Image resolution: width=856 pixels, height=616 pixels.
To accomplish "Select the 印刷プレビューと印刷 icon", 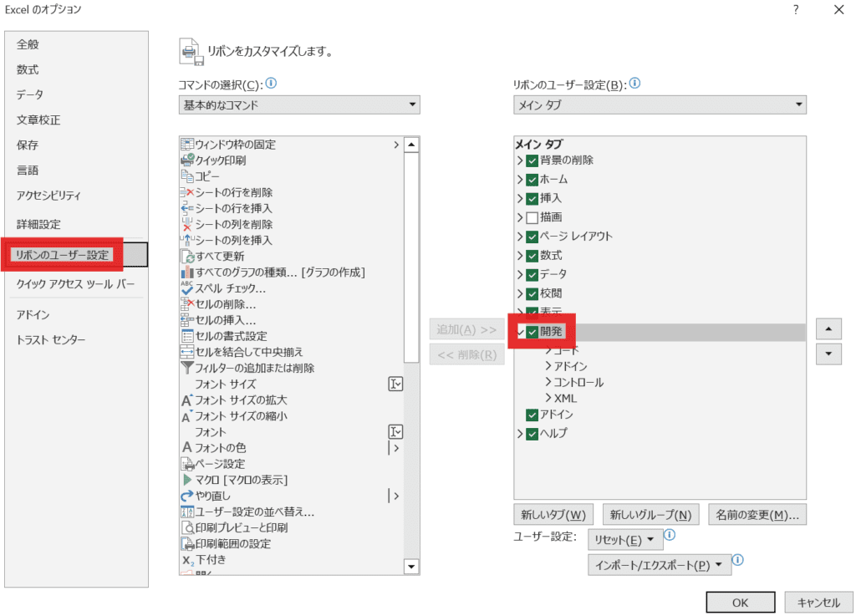I will click(187, 527).
